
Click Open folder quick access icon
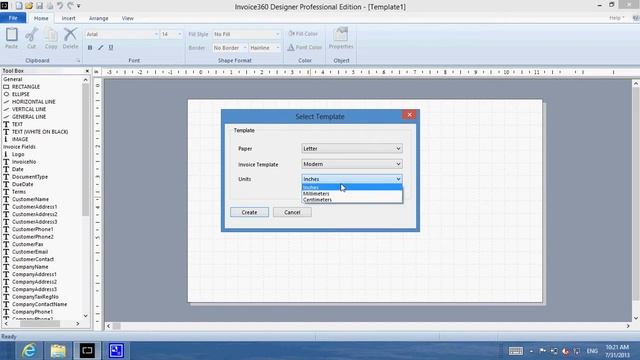click(x=29, y=6)
